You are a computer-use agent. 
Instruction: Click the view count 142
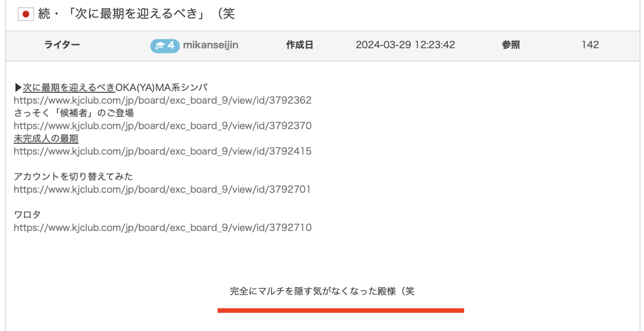pos(590,45)
